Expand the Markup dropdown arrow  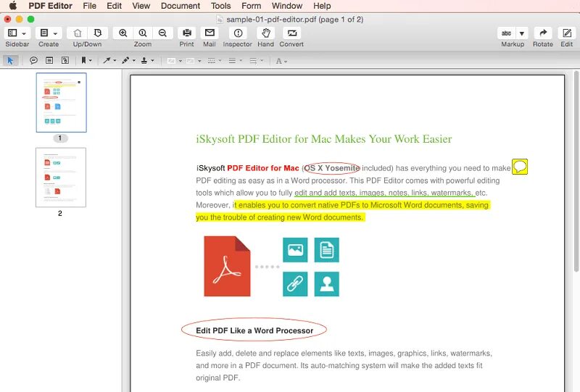(x=522, y=33)
